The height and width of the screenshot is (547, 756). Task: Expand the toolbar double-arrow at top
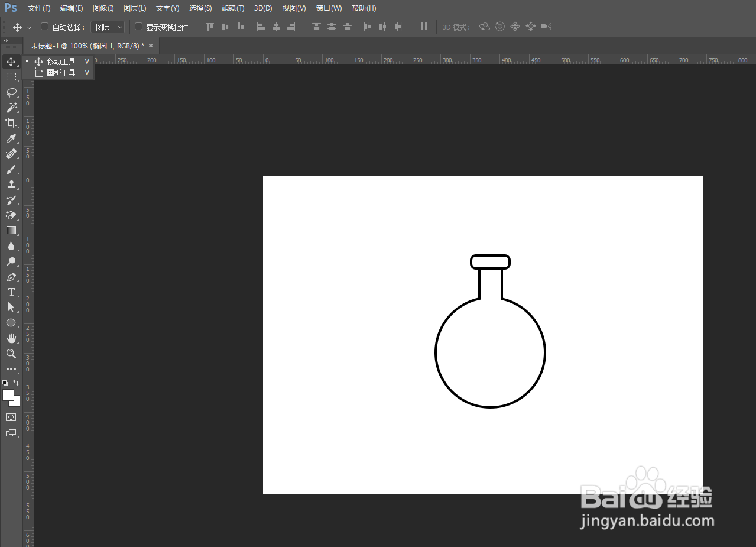point(5,41)
